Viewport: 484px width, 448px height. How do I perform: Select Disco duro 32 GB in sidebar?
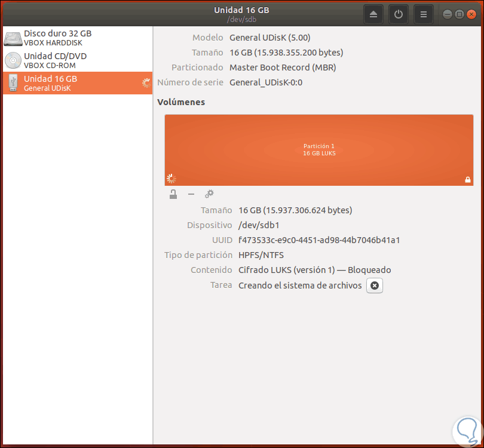(x=78, y=38)
